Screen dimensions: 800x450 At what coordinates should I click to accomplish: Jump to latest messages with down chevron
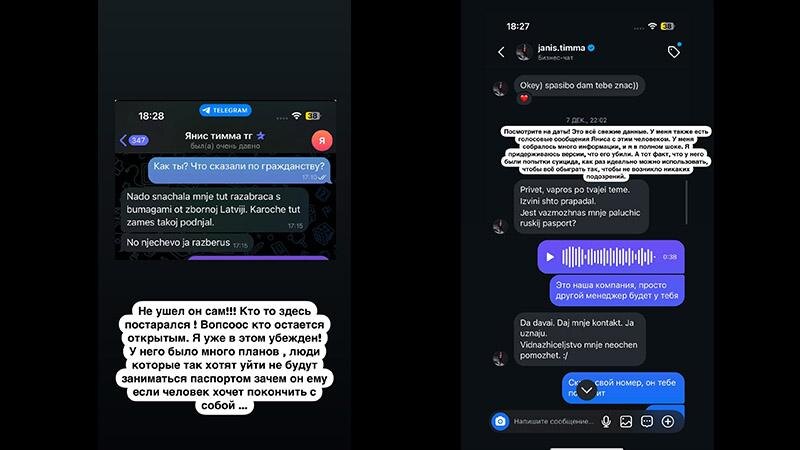point(587,390)
